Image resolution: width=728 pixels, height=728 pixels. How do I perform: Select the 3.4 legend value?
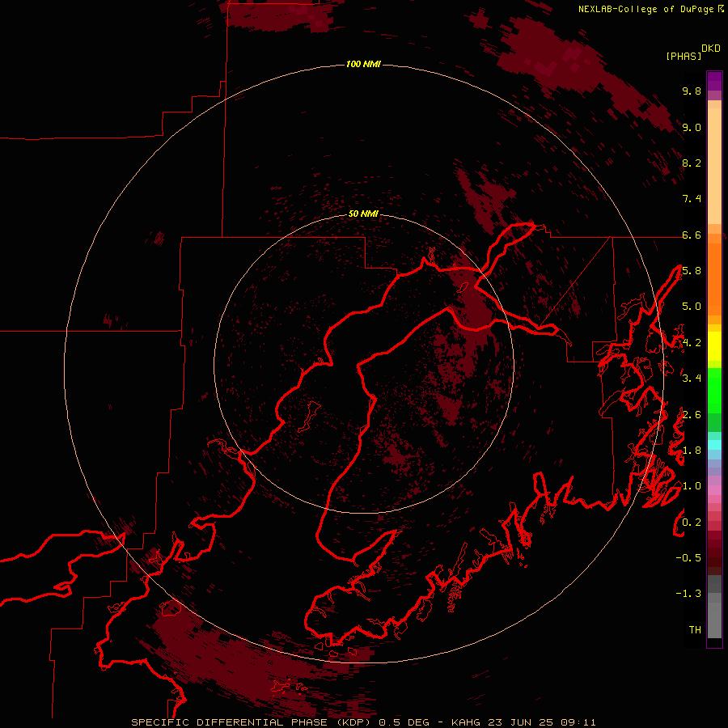[692, 379]
